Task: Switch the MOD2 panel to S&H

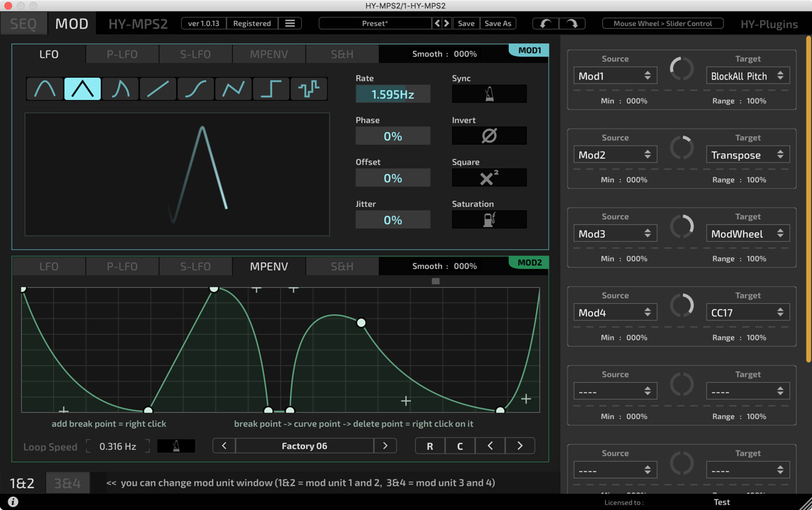Action: [342, 266]
